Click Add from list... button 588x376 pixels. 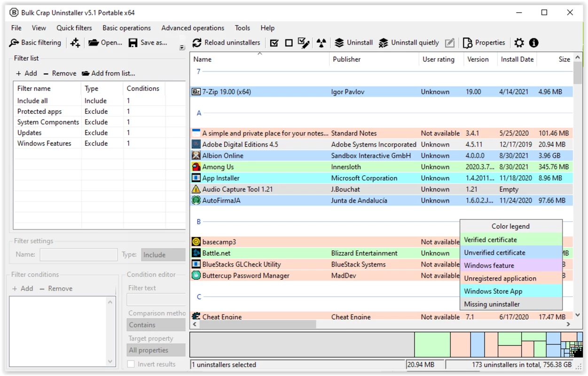coord(108,73)
